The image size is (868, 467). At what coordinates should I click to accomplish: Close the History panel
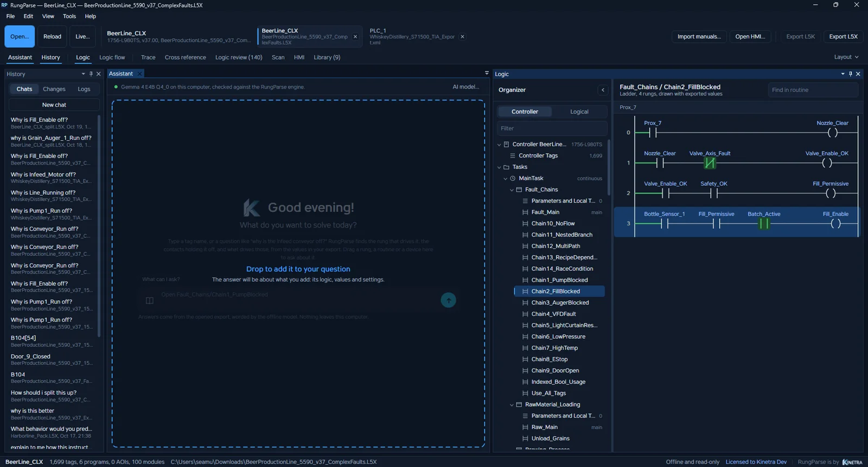pyautogui.click(x=99, y=74)
